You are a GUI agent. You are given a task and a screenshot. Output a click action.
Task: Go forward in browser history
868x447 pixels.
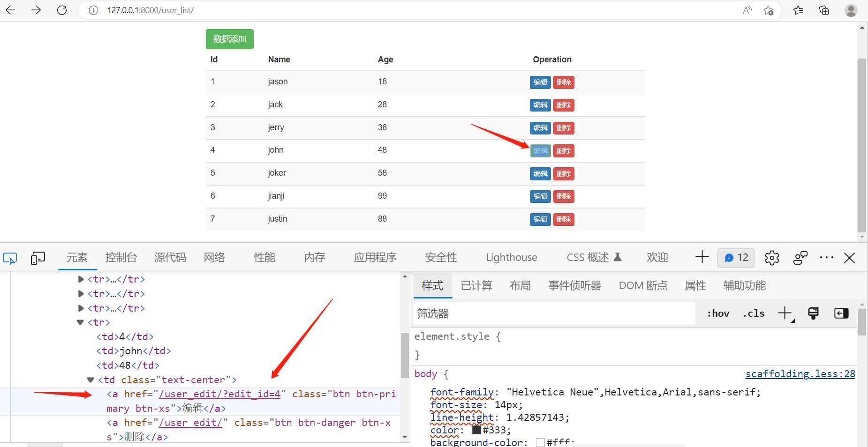pyautogui.click(x=36, y=10)
